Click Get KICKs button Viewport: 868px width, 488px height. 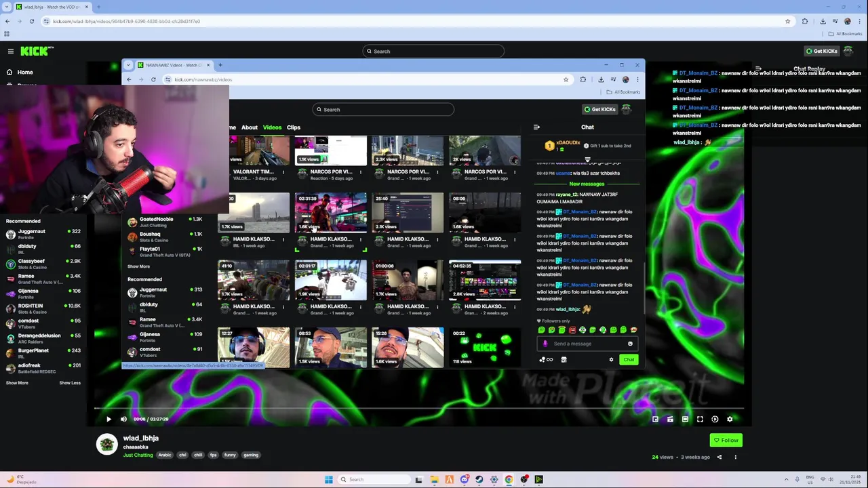(821, 51)
